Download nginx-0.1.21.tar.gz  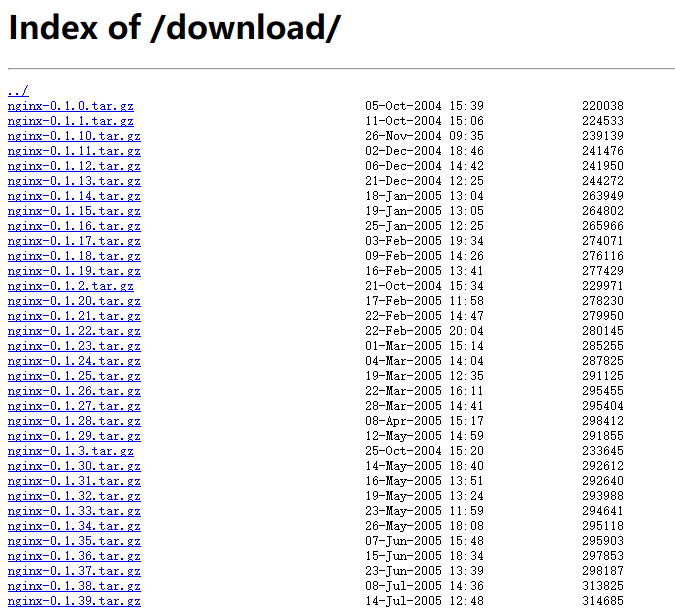(74, 316)
